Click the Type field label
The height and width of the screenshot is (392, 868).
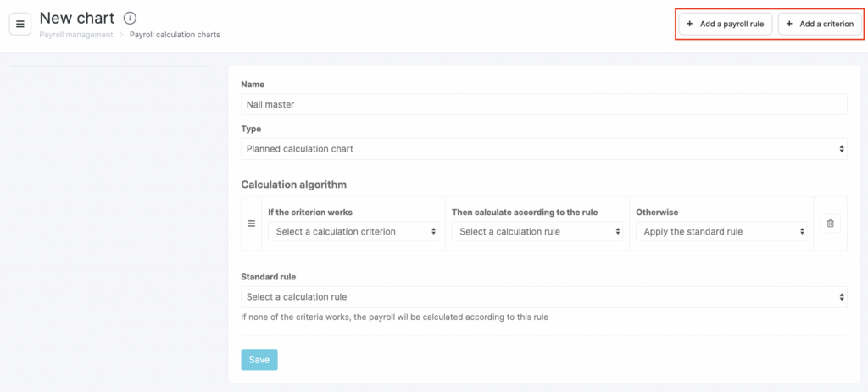pyautogui.click(x=251, y=129)
